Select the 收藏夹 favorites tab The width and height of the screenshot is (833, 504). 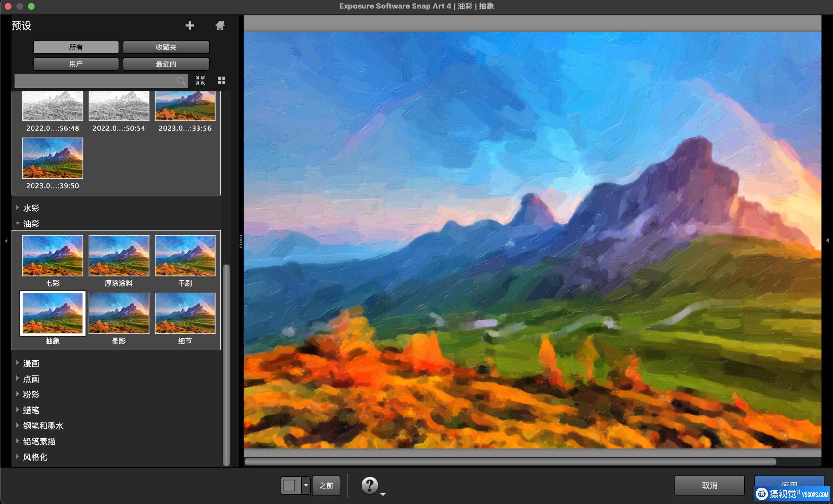coord(166,47)
